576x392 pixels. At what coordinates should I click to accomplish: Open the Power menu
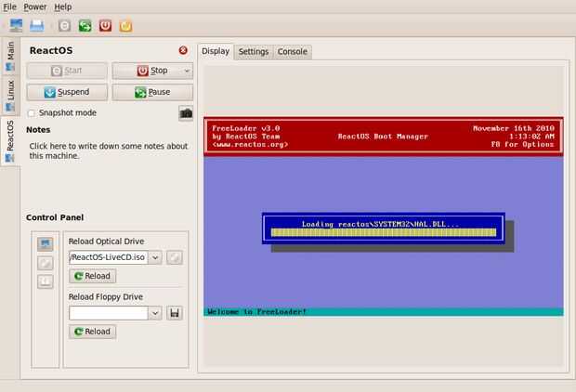pyautogui.click(x=35, y=7)
